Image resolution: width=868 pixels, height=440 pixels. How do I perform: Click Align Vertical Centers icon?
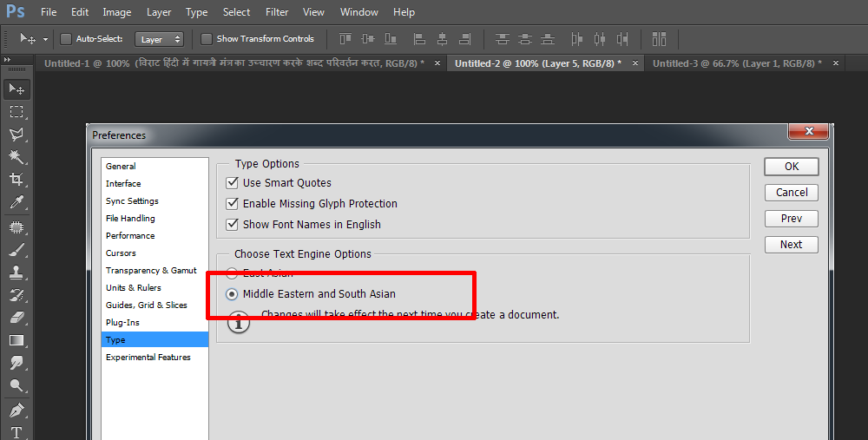coord(367,39)
